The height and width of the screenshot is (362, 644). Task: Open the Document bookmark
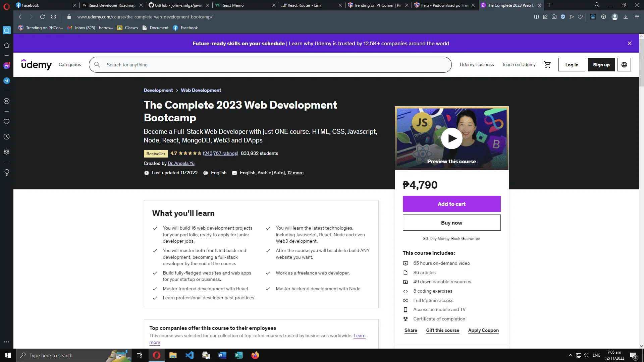coord(155,28)
